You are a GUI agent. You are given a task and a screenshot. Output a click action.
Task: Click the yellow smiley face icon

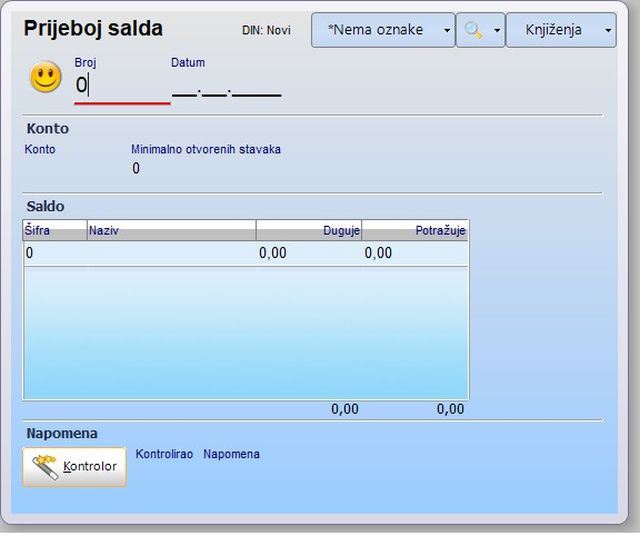45,78
